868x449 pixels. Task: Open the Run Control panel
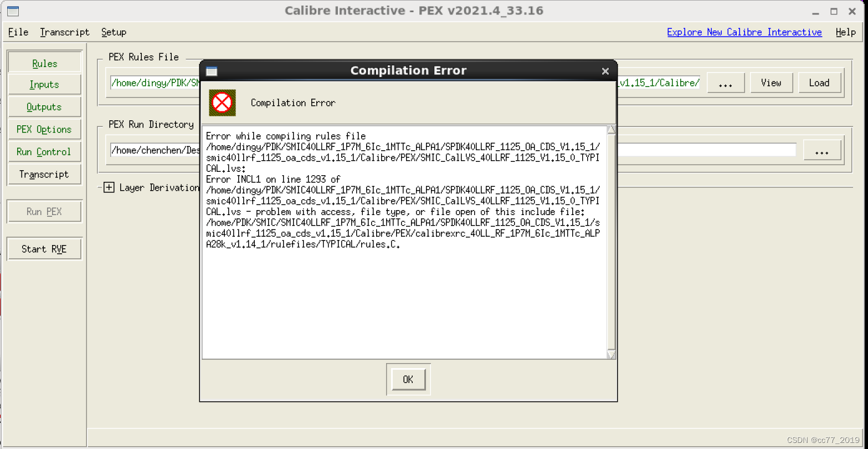44,151
